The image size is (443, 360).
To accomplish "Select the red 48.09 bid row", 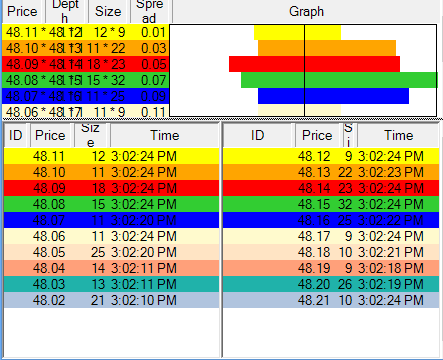I will click(111, 188).
